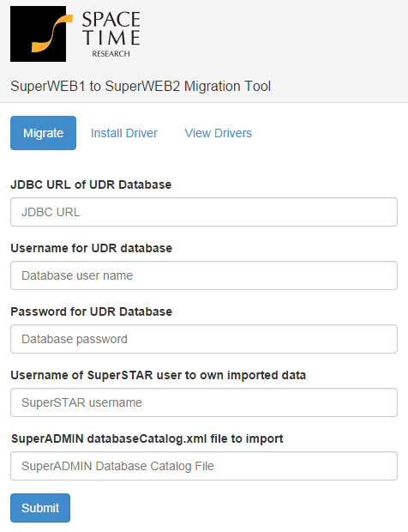The height and width of the screenshot is (532, 408).
Task: Focus the Database password field
Action: tap(204, 339)
